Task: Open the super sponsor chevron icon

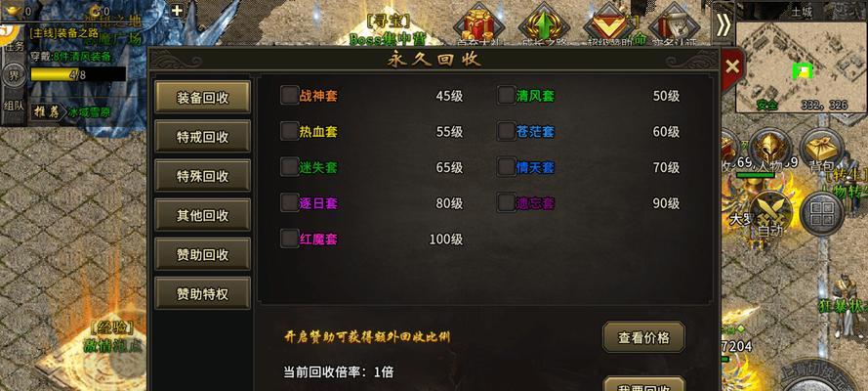Action: point(608,24)
